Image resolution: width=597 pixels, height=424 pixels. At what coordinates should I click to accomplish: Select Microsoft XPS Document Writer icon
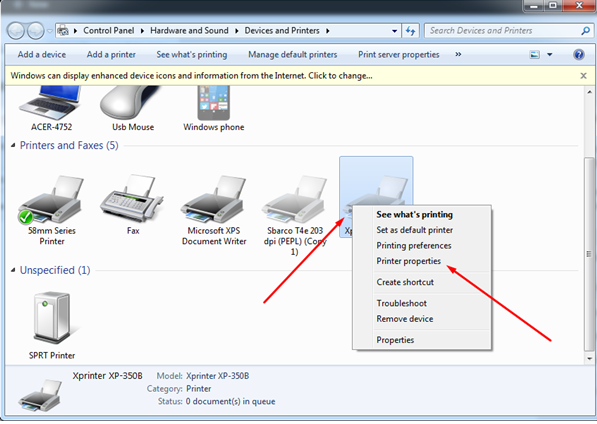pyautogui.click(x=214, y=199)
